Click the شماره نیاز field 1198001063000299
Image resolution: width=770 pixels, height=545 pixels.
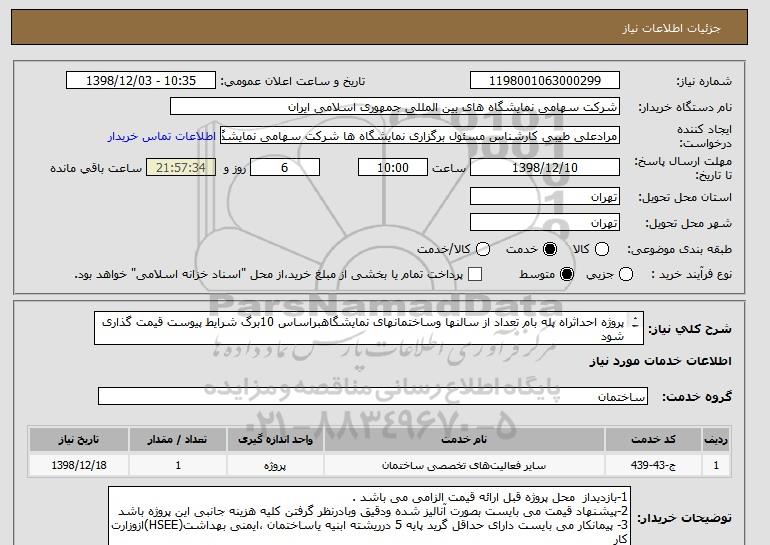[x=545, y=81]
